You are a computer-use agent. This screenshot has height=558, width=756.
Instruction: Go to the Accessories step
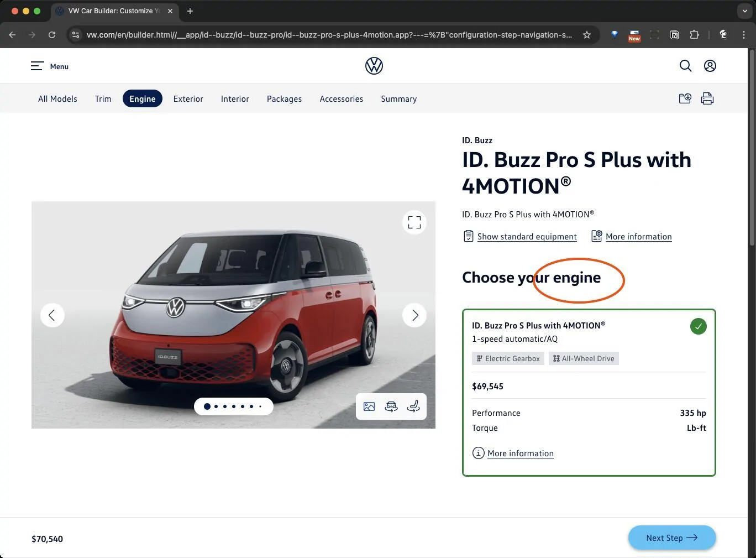[x=342, y=99]
